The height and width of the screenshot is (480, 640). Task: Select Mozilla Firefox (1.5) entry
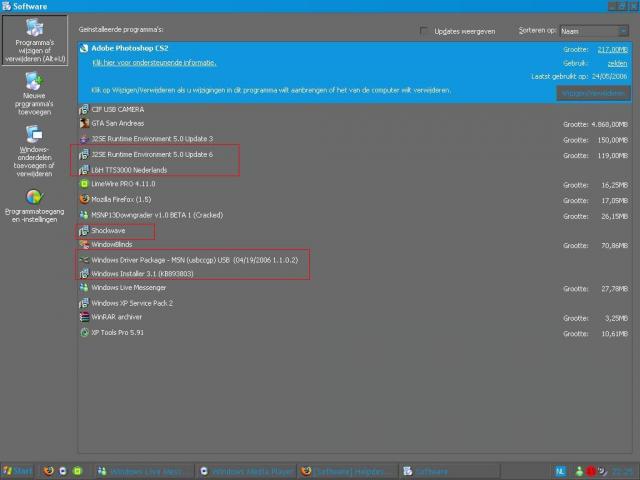[x=354, y=200]
